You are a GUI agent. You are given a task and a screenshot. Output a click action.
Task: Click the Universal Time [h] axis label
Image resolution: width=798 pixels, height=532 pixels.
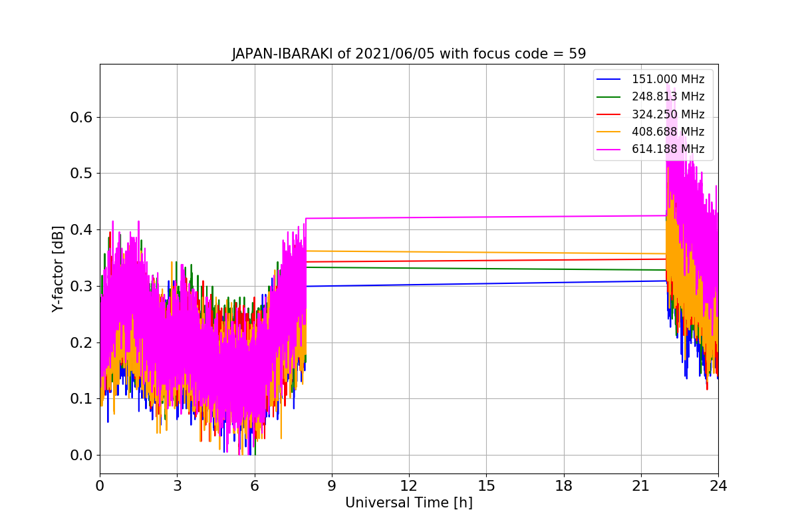(x=409, y=503)
